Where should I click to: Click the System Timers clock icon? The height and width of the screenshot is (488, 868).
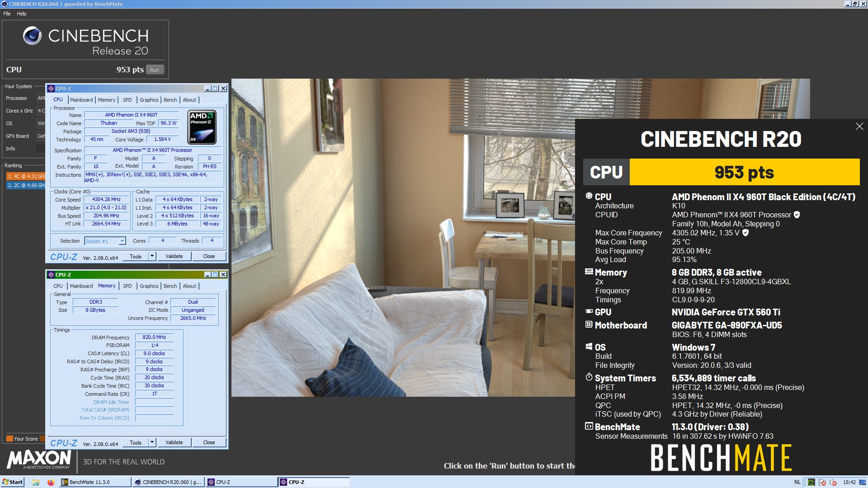point(589,377)
